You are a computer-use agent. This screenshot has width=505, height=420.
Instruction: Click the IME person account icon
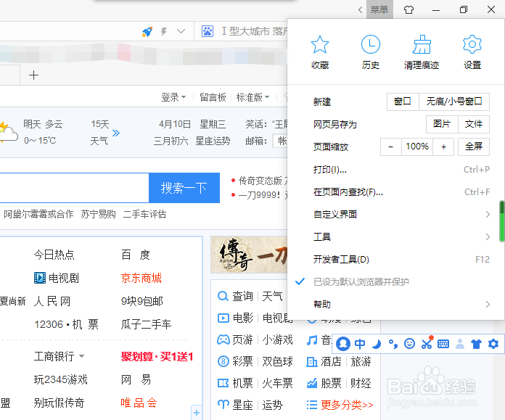click(460, 344)
